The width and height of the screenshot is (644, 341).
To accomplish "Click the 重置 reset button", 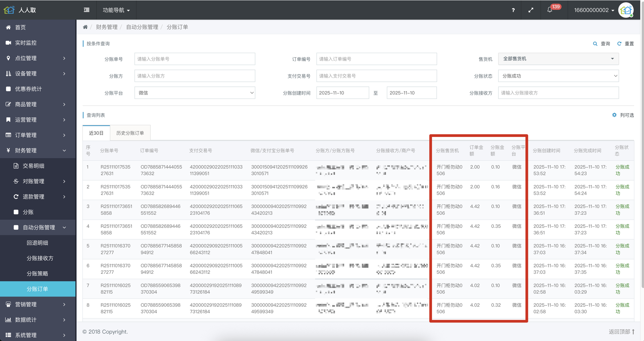I will click(625, 44).
